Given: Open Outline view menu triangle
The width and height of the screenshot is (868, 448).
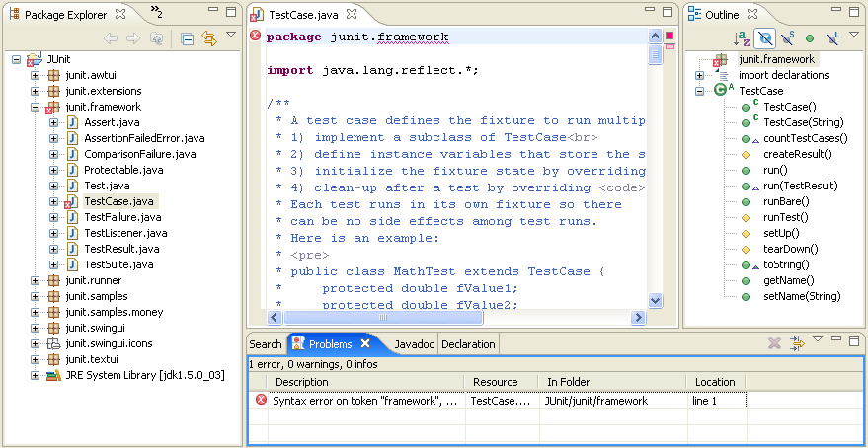Looking at the screenshot, I should click(855, 35).
